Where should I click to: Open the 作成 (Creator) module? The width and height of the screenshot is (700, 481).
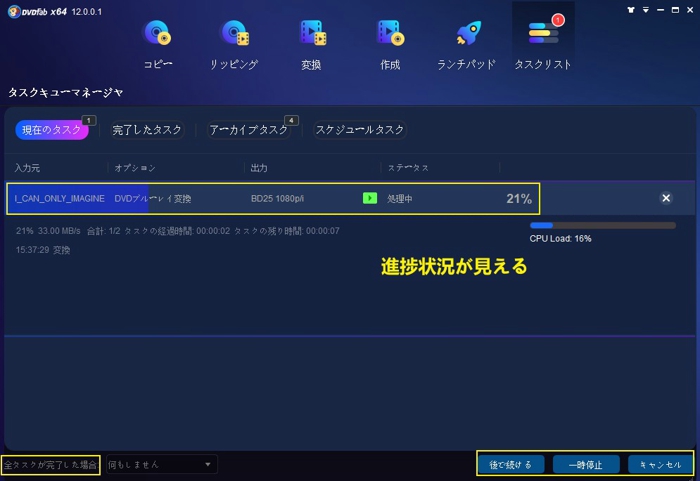pos(390,44)
